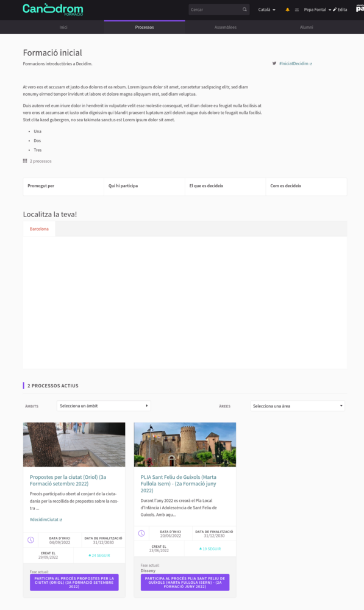Open the castle thumbnail of PLIA Sant Feliu
Viewport: 364px width, 610px height.
(x=185, y=445)
